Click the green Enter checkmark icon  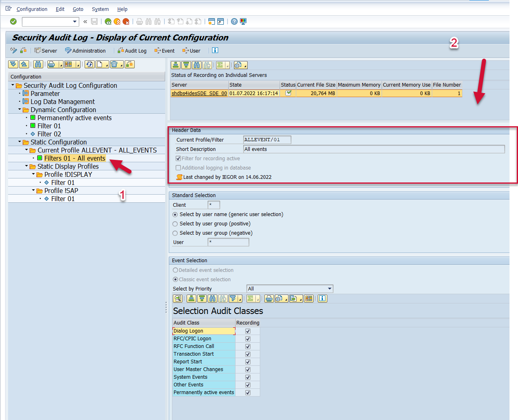pos(13,21)
